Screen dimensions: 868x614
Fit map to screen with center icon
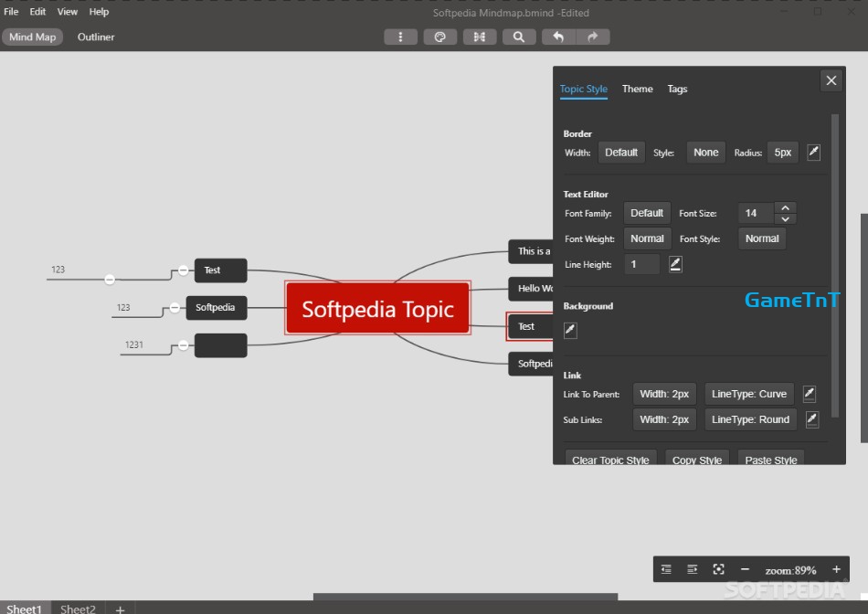coord(718,569)
